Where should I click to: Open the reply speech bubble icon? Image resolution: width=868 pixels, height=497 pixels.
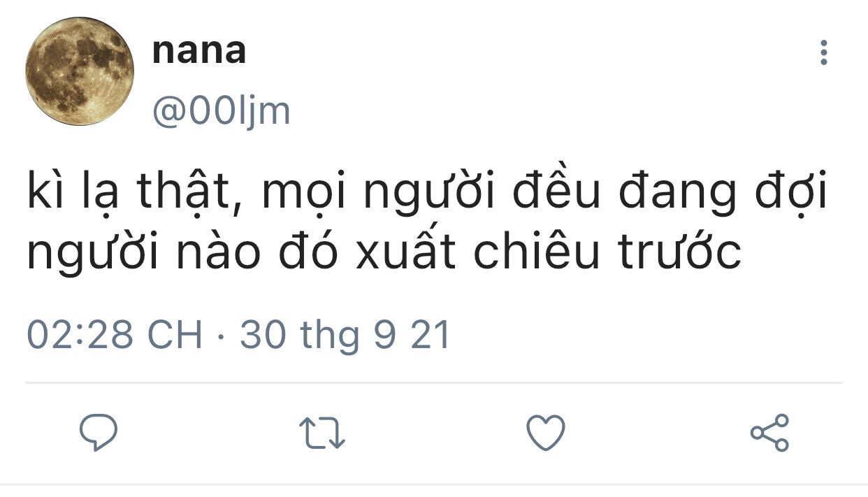[x=98, y=433]
